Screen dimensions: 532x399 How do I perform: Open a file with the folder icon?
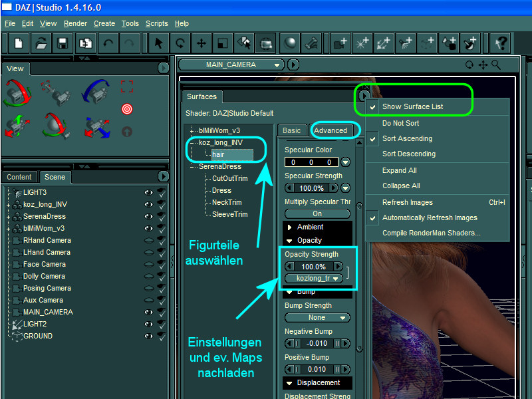pyautogui.click(x=41, y=43)
